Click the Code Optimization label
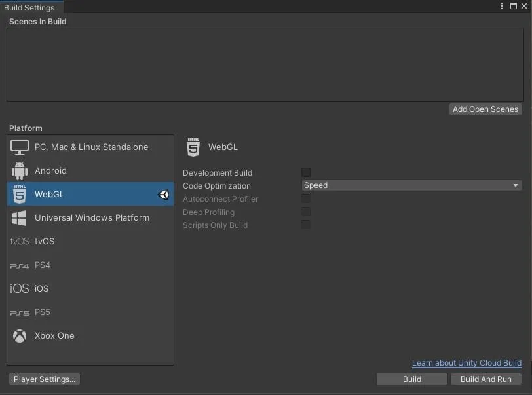 pos(217,186)
